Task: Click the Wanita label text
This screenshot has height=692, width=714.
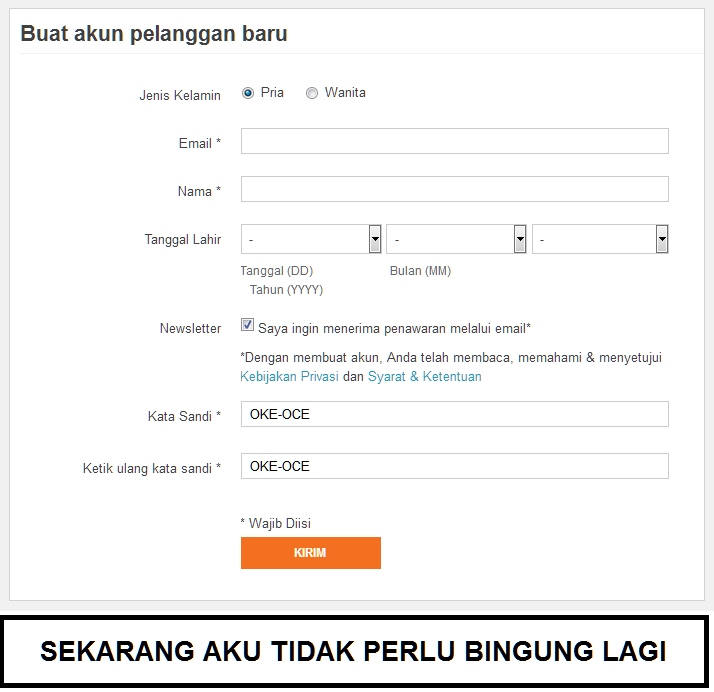Action: pos(345,92)
